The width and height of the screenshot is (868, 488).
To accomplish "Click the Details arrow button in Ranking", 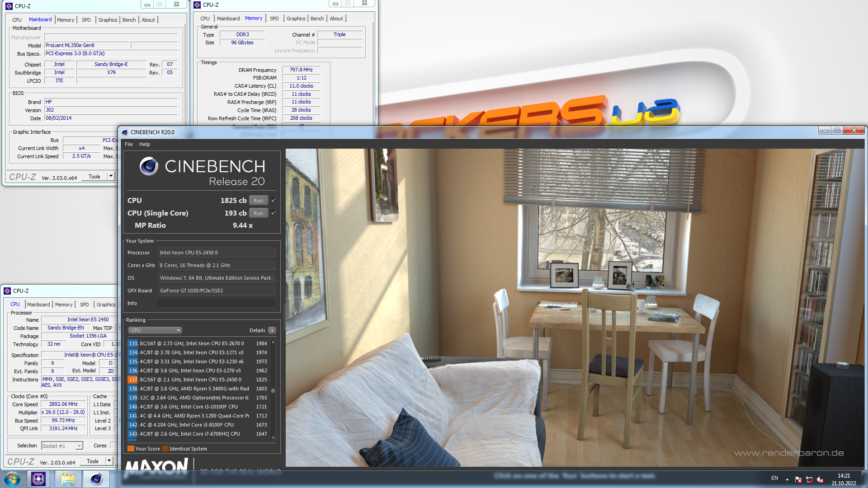I will pos(272,330).
